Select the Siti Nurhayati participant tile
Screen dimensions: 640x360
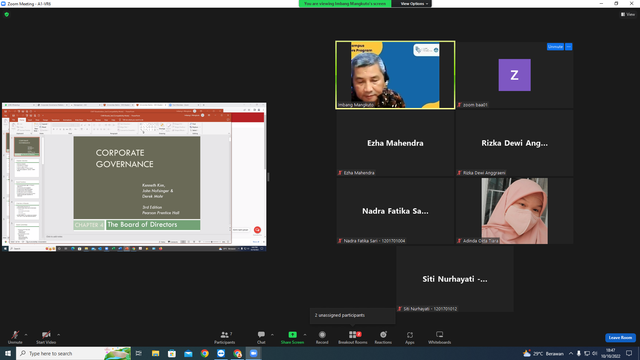click(x=455, y=279)
